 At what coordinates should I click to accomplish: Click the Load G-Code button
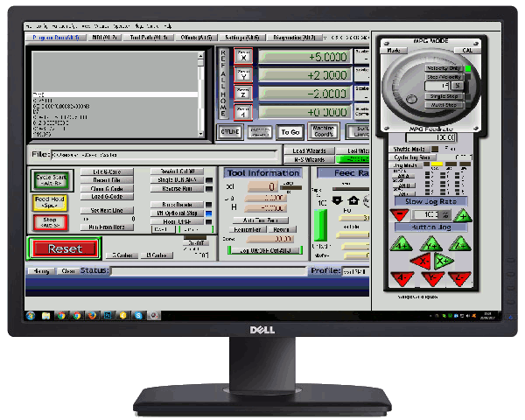pos(107,197)
